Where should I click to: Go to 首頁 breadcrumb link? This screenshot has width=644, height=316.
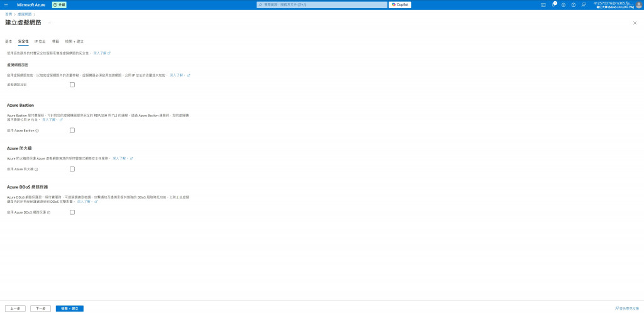coord(9,14)
